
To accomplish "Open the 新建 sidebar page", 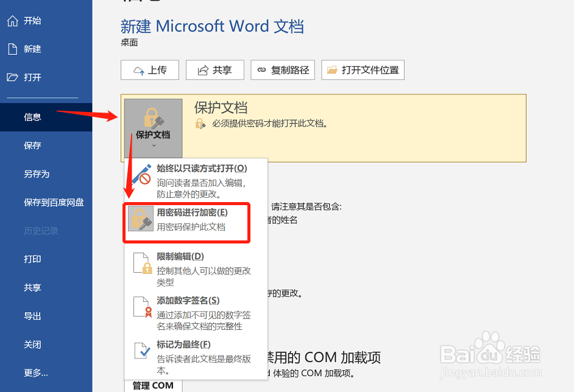I will tap(46, 49).
